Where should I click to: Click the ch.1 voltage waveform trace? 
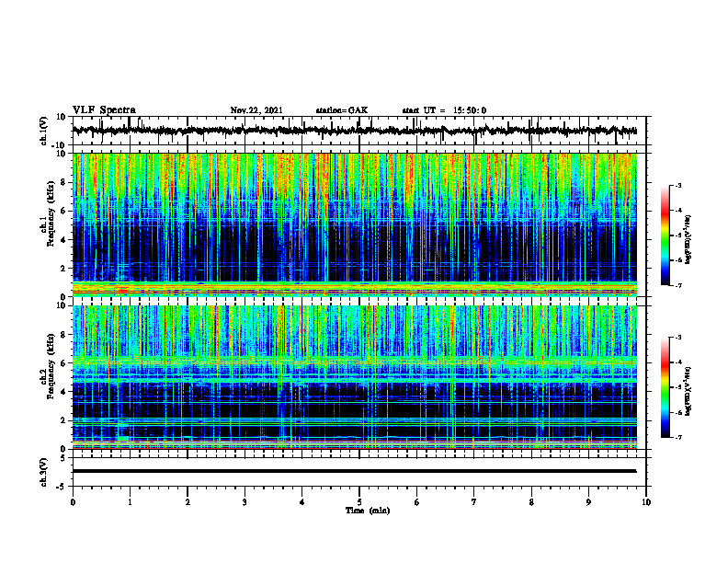pyautogui.click(x=354, y=131)
